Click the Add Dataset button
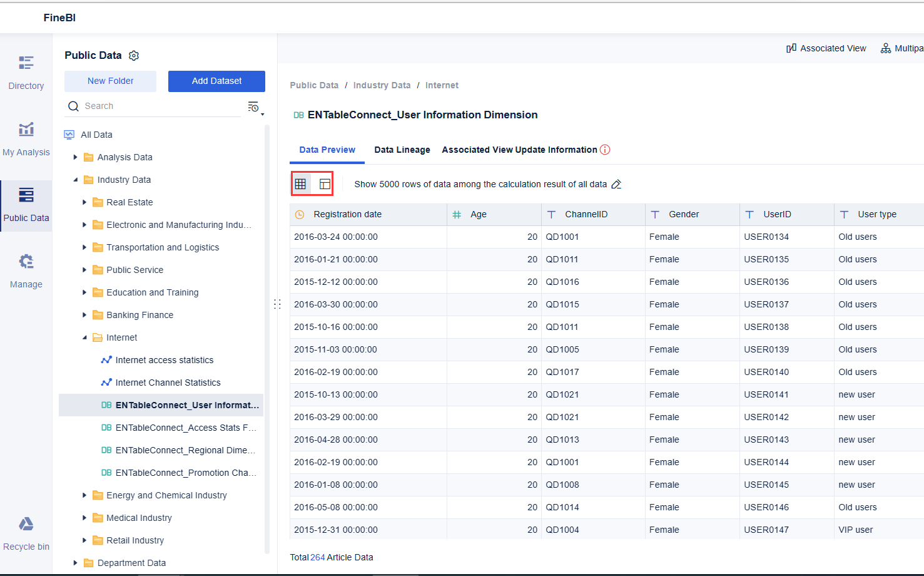The width and height of the screenshot is (924, 576). tap(216, 81)
